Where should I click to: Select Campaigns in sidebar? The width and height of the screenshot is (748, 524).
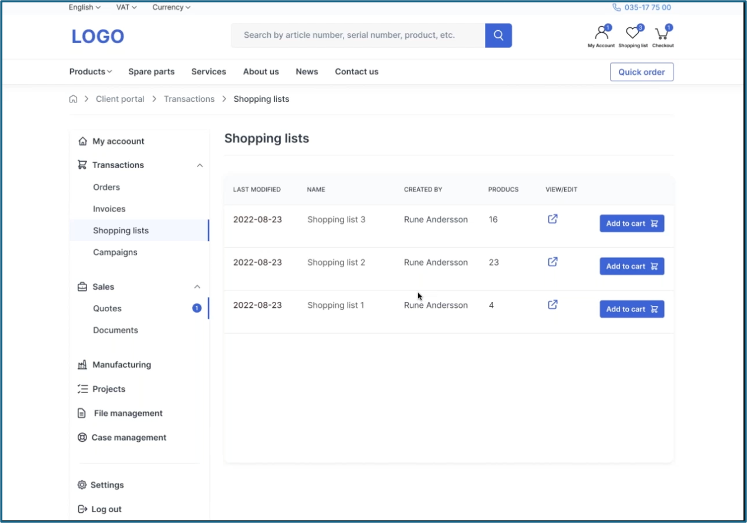[115, 252]
